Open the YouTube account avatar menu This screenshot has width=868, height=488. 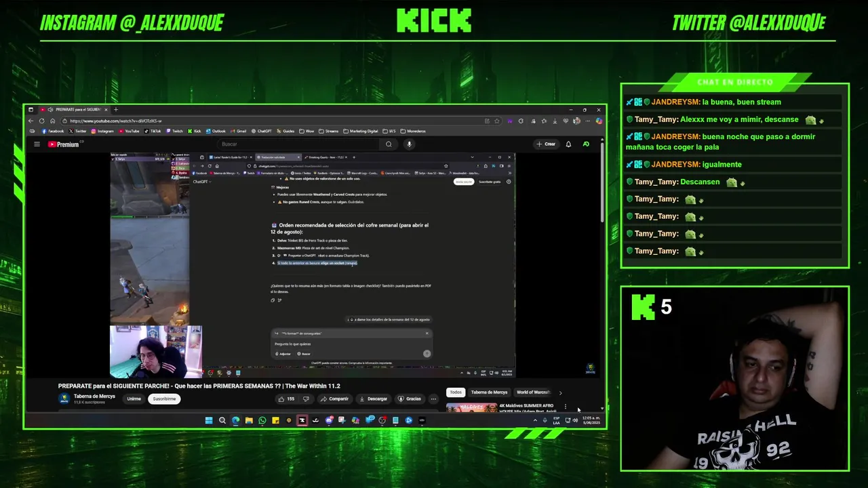(586, 144)
